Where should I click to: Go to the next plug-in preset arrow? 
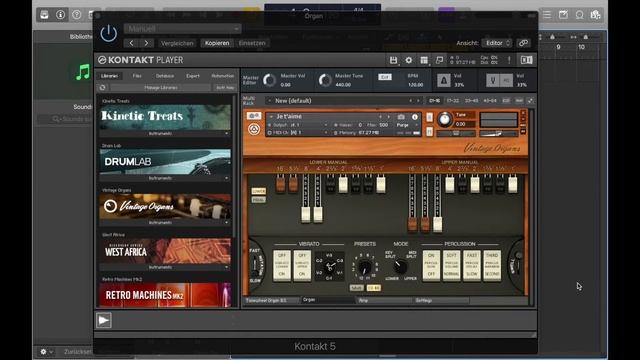coord(146,43)
